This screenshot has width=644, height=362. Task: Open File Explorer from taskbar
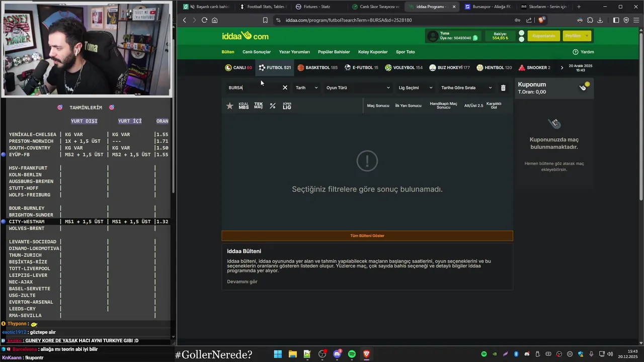(292, 354)
